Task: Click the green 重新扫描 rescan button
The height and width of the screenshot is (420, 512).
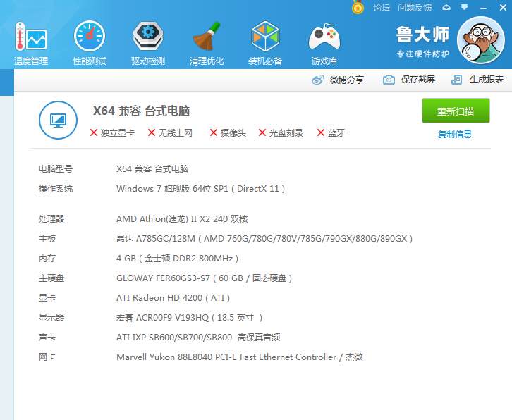Action: point(456,111)
